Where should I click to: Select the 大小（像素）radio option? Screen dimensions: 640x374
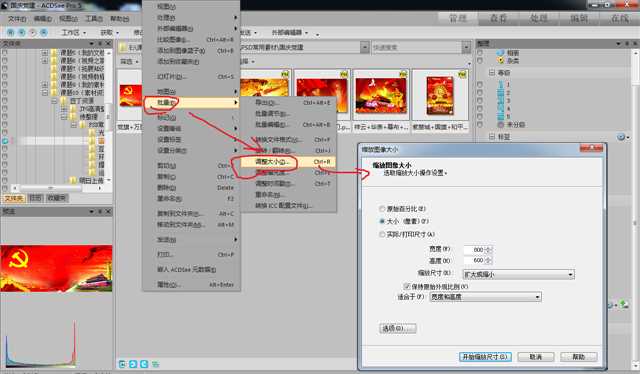point(382,221)
